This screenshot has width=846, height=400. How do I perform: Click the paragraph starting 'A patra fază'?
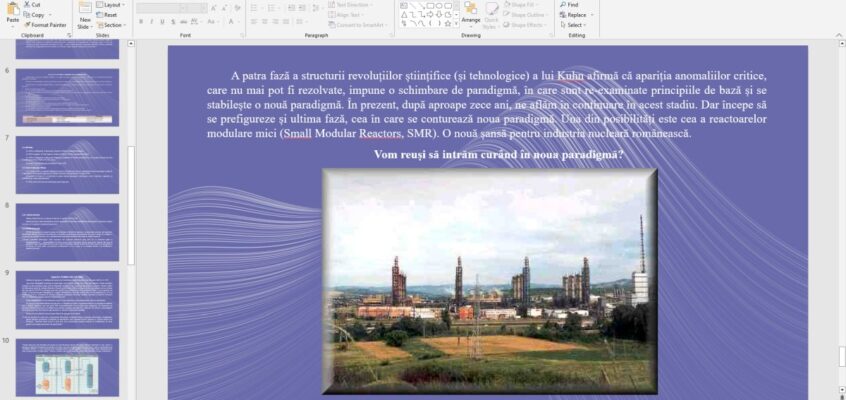pos(487,104)
